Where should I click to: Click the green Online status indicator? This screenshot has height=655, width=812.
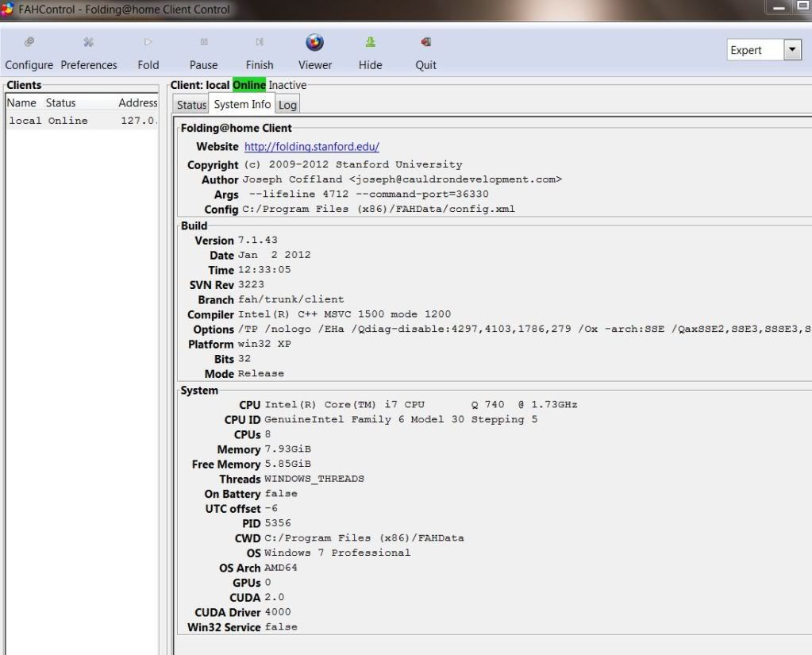(249, 85)
